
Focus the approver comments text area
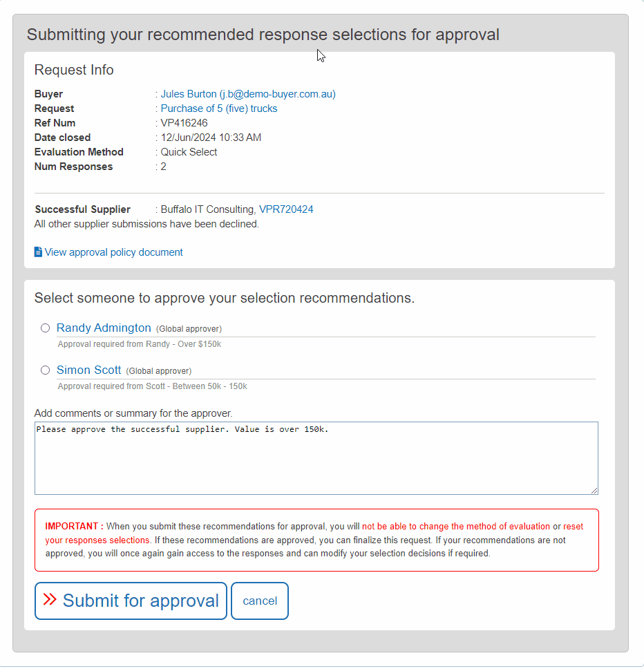[316, 458]
